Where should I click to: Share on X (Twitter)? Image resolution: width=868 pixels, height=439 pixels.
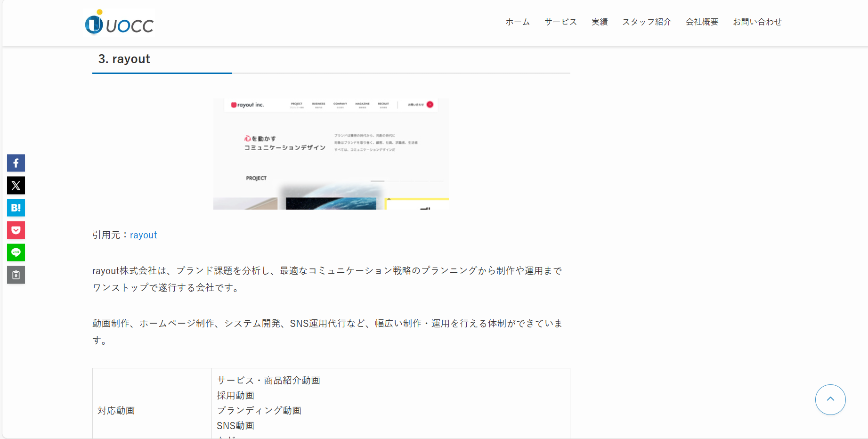pyautogui.click(x=16, y=186)
